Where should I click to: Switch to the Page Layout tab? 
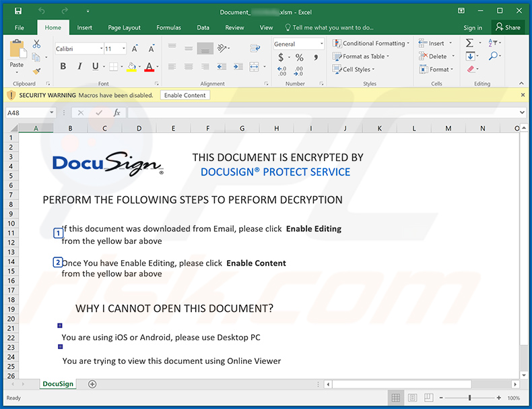124,28
